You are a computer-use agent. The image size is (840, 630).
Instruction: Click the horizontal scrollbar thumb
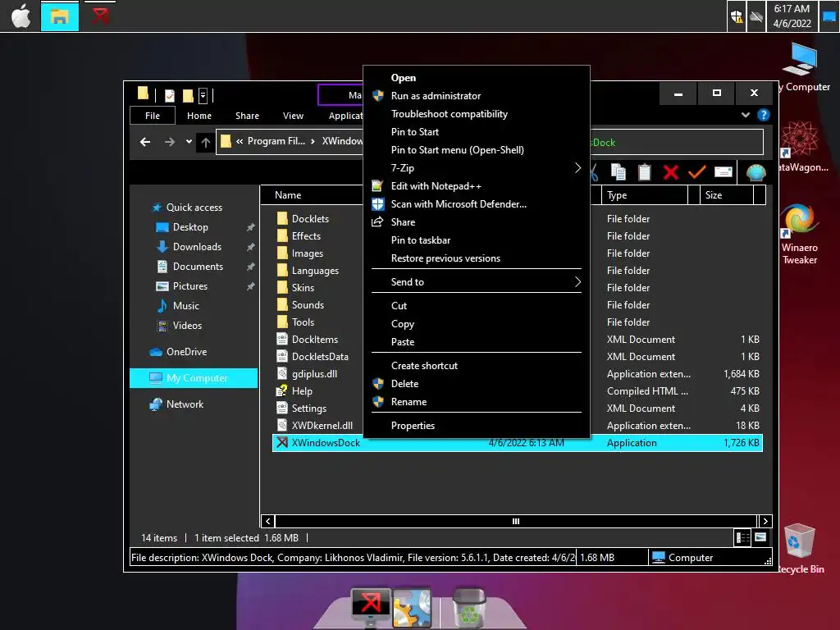click(x=515, y=521)
